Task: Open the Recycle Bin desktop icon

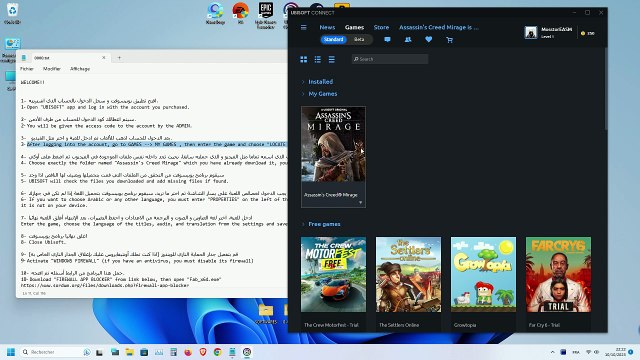Action: 12,13
